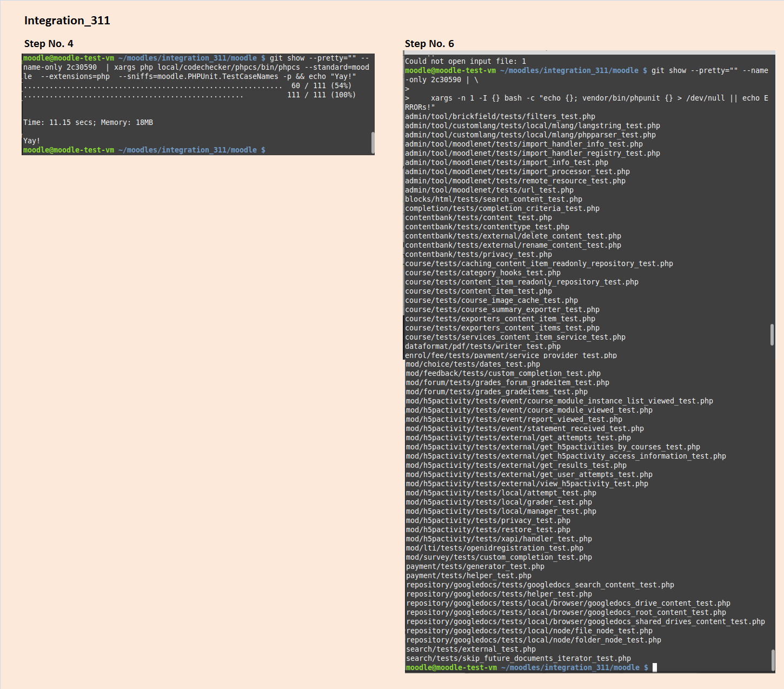784x689 pixels.
Task: Click import_handler_registry_test.php line
Action: click(533, 154)
